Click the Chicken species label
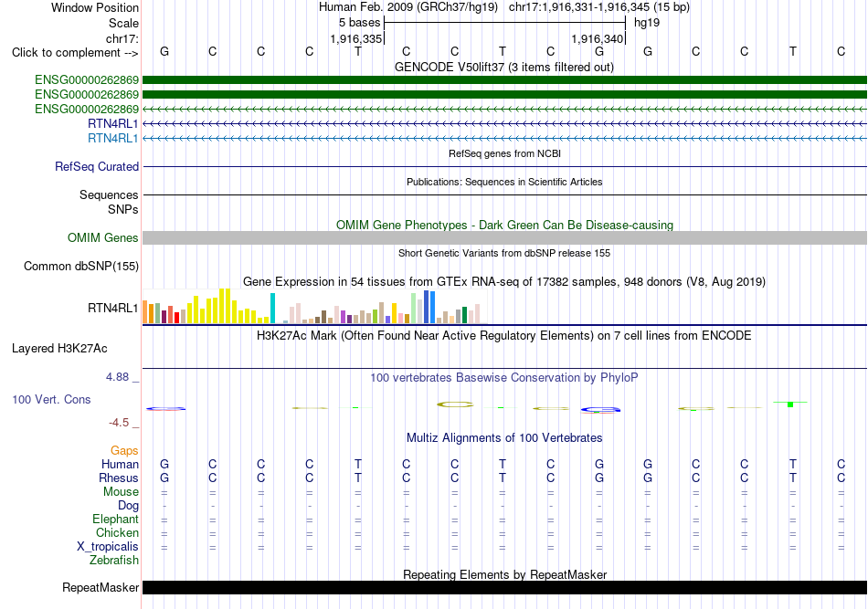 pyautogui.click(x=117, y=532)
